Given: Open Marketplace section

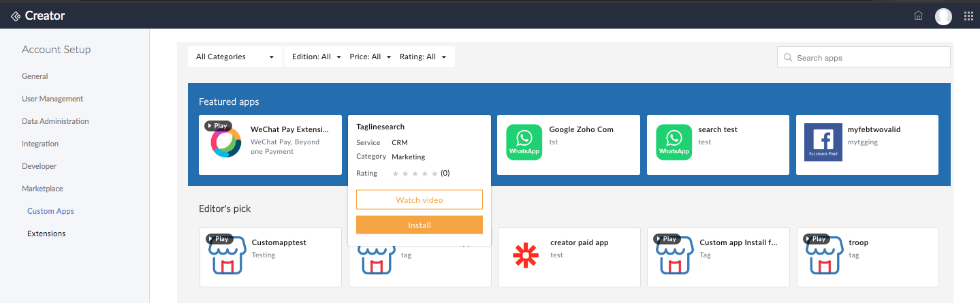Looking at the screenshot, I should pos(42,189).
